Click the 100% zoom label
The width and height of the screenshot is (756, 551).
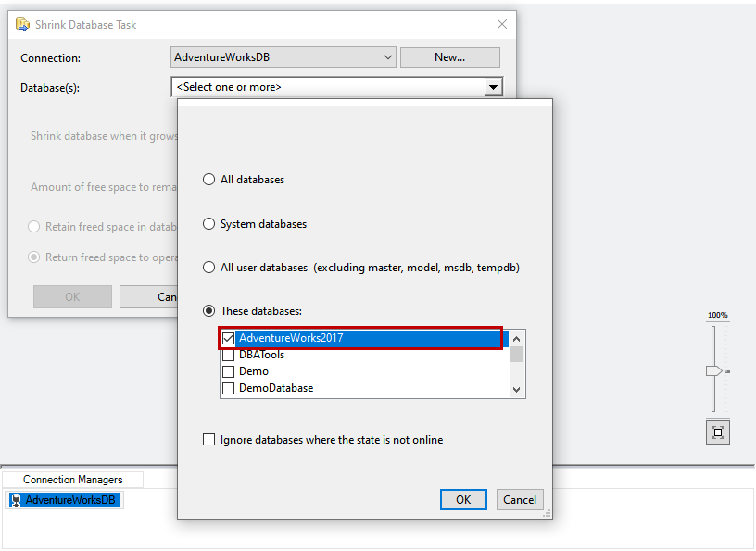(x=717, y=315)
